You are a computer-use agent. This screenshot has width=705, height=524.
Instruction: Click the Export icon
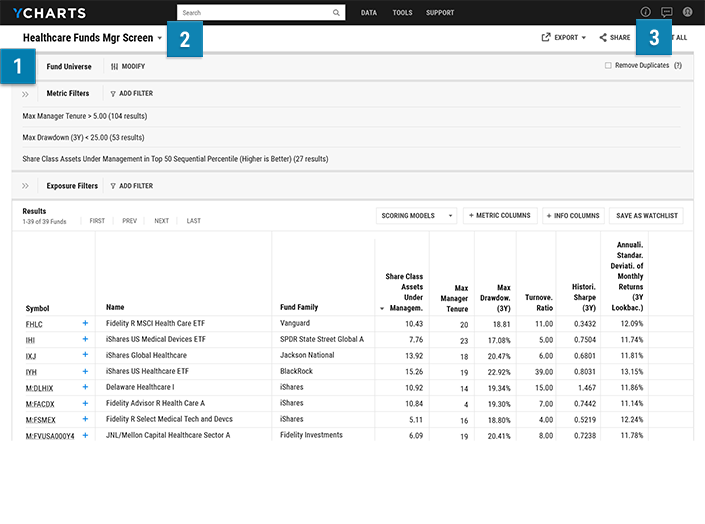tap(546, 37)
